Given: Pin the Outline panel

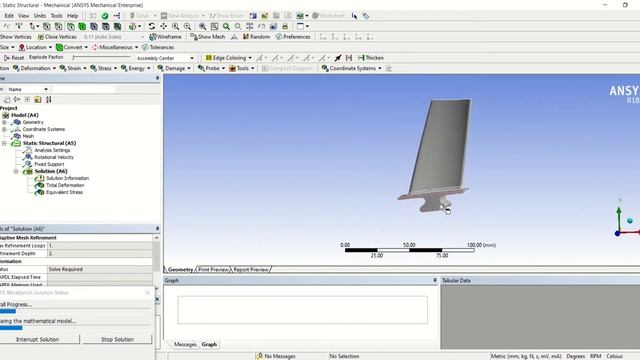Looking at the screenshot, I should point(158,78).
